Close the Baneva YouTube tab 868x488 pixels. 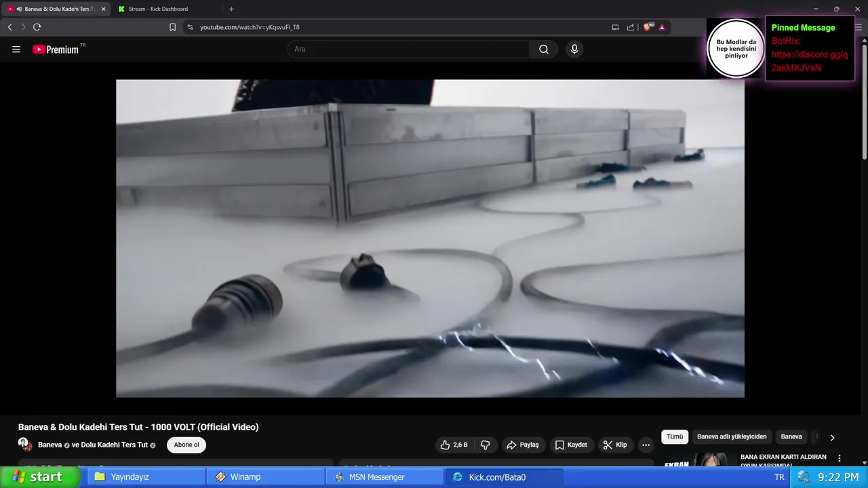(103, 9)
